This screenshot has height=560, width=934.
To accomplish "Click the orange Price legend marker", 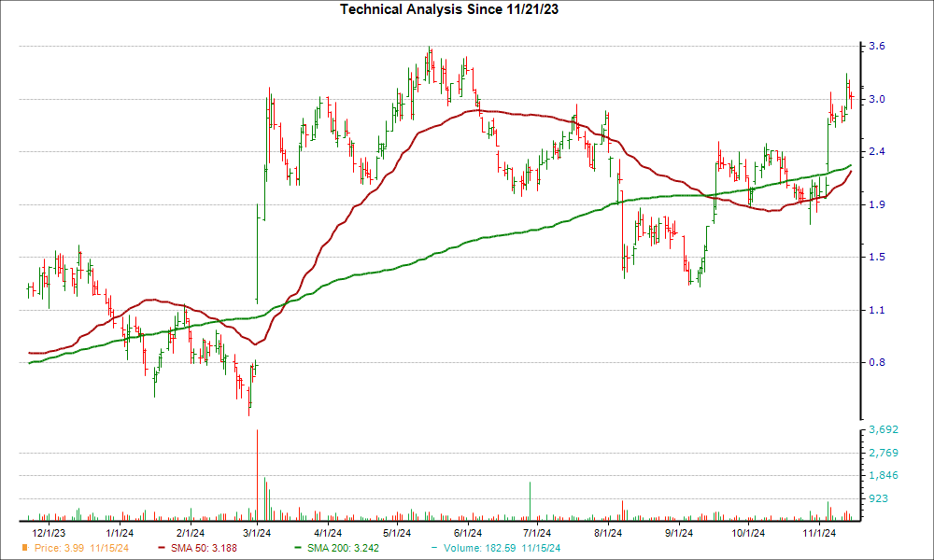I will [25, 548].
